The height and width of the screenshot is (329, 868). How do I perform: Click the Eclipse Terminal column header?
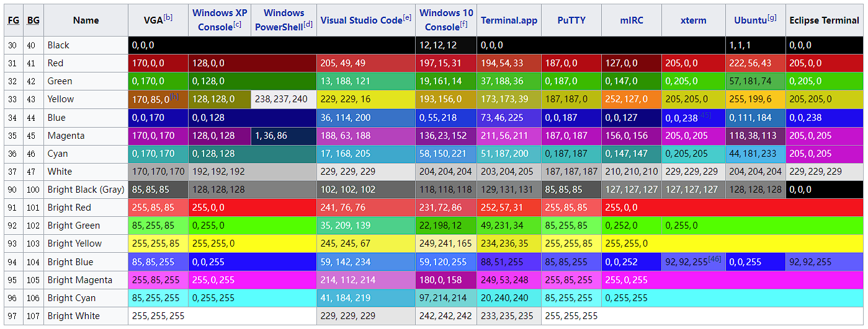tap(825, 20)
